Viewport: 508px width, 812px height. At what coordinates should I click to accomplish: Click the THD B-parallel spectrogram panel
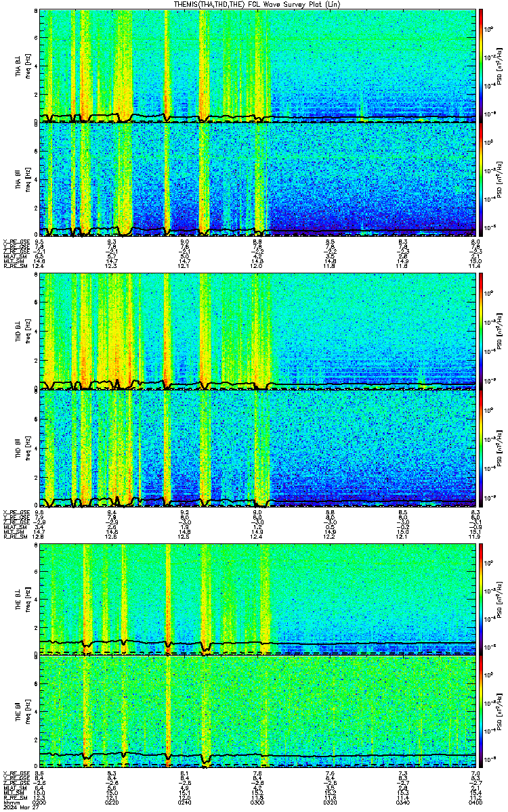(257, 449)
